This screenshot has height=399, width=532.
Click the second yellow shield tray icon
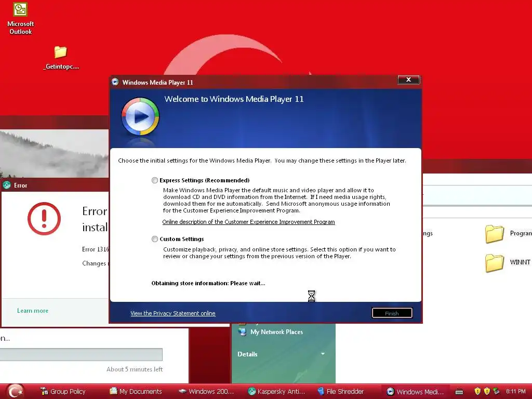(x=487, y=391)
